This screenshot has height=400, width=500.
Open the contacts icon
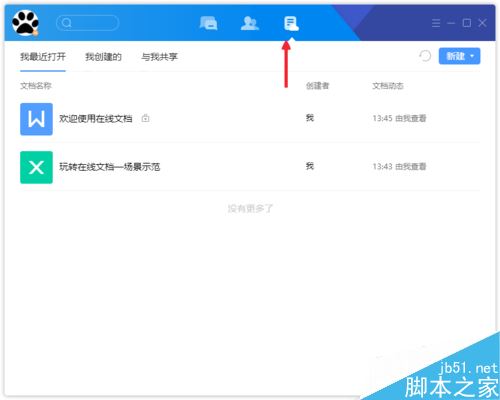pyautogui.click(x=250, y=23)
